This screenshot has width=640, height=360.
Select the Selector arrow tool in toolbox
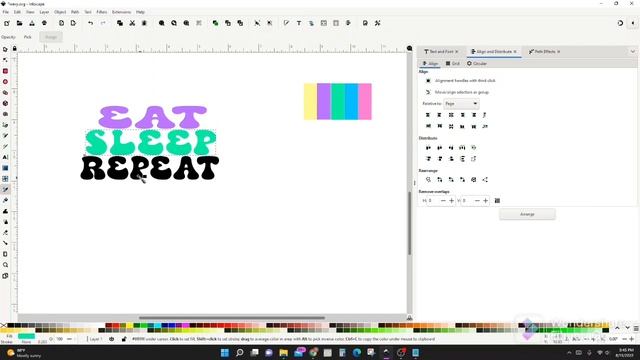point(5,49)
